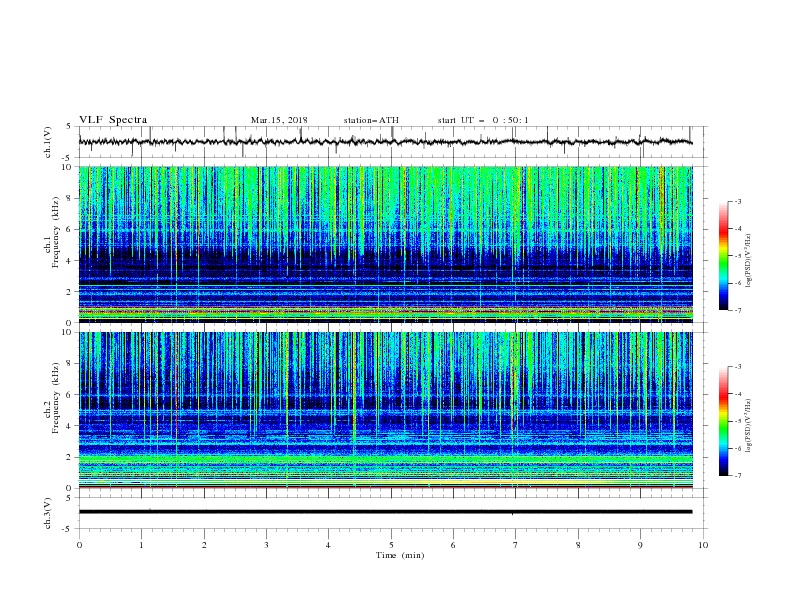Click the lower PSD color bar

tap(723, 421)
